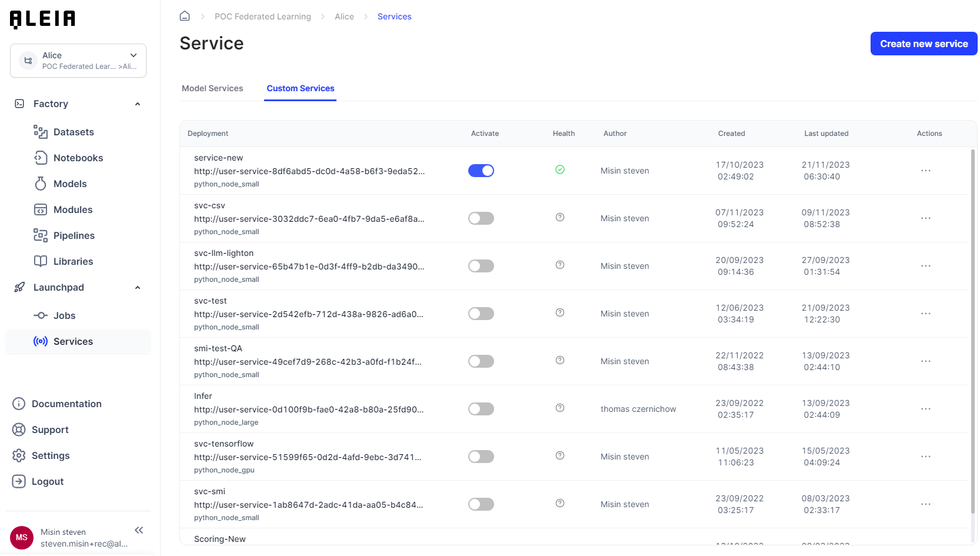Open the POC Federated Learning breadcrumb link

[262, 16]
